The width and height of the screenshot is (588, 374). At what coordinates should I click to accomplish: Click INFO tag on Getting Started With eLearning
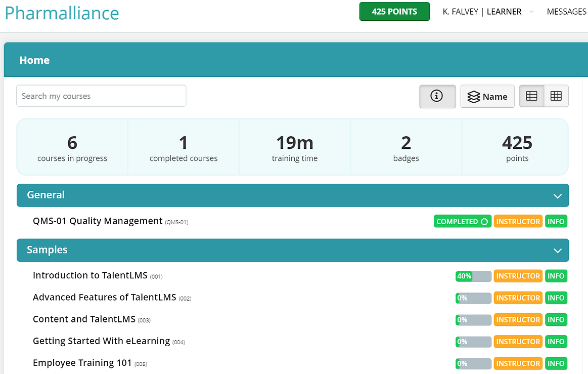pyautogui.click(x=556, y=341)
